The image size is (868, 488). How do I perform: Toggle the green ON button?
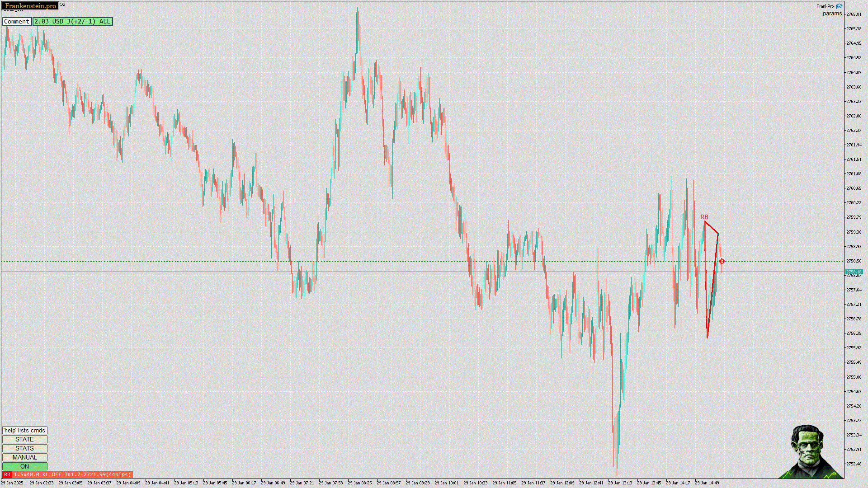[x=24, y=466]
